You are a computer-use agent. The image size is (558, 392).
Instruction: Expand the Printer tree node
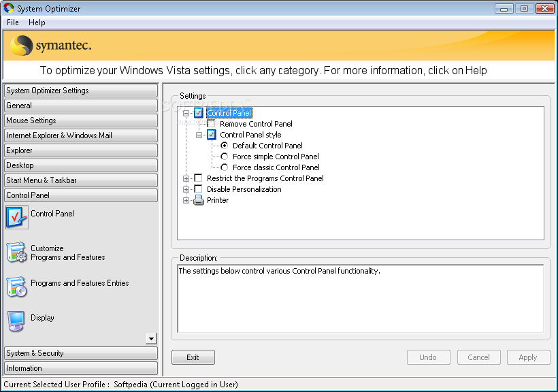(x=186, y=201)
